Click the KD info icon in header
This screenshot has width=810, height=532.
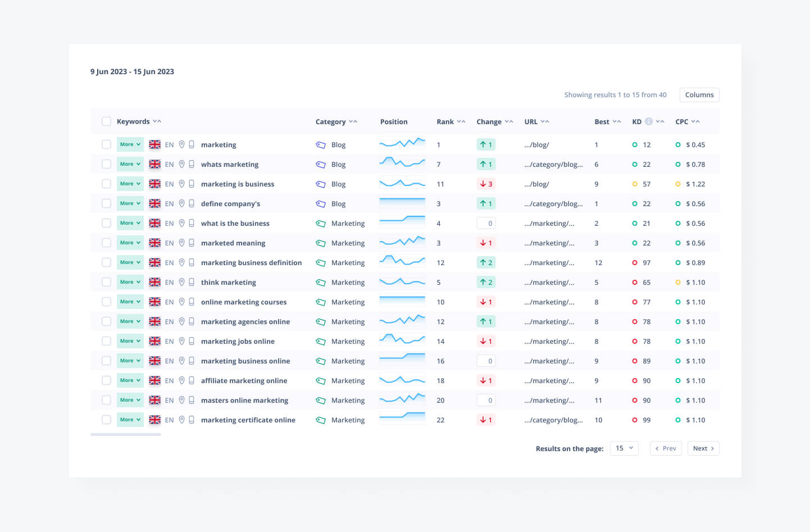(649, 121)
